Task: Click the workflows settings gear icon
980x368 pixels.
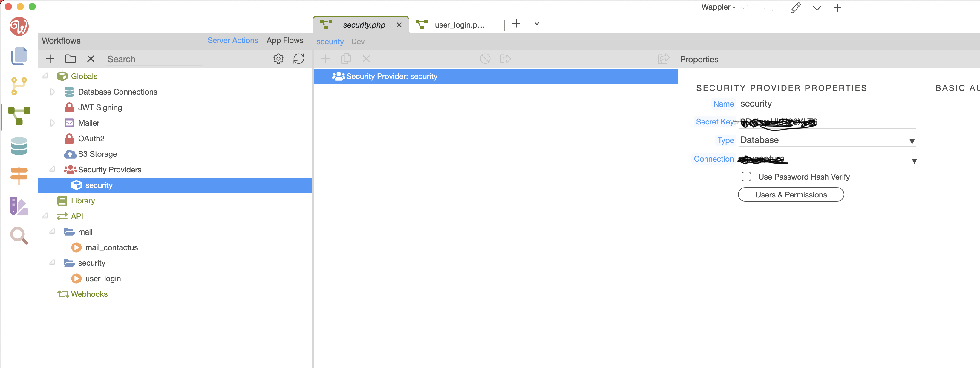Action: (278, 59)
